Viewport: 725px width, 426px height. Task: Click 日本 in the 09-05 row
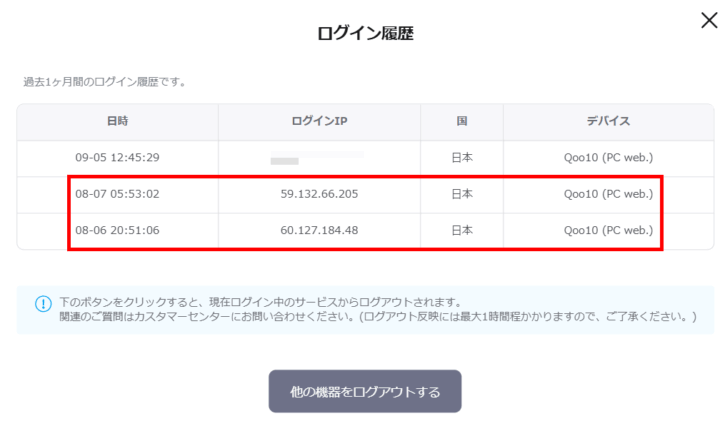(x=462, y=158)
